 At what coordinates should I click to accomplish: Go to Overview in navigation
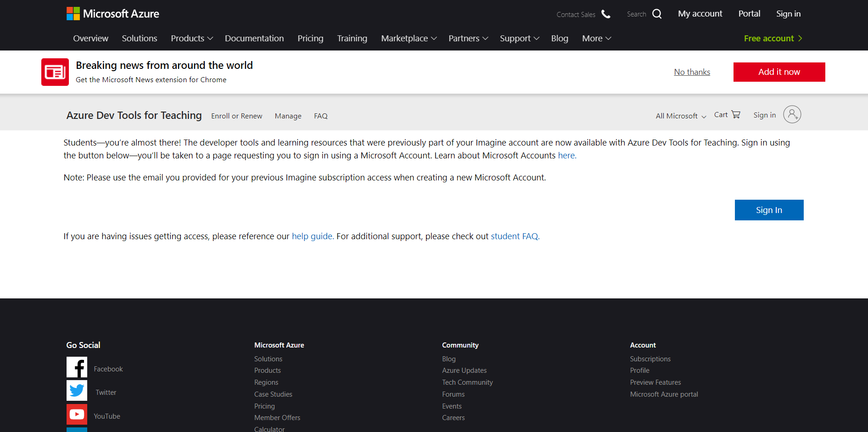[91, 39]
